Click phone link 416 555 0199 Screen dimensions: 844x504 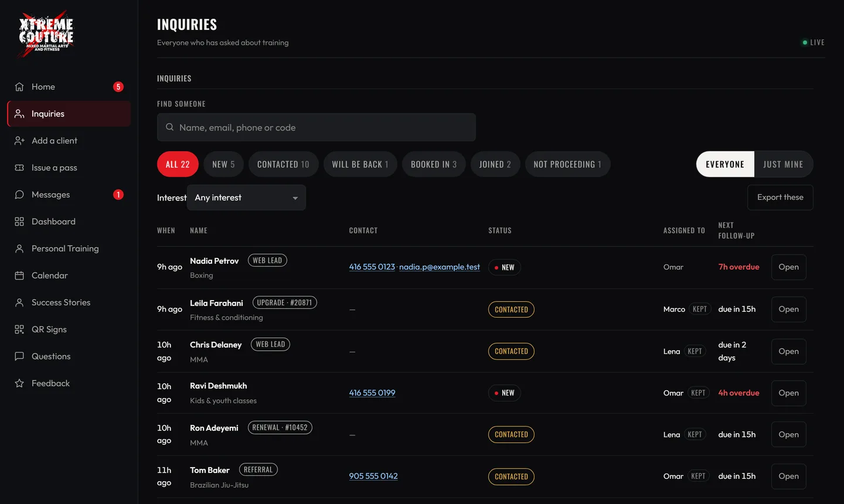372,393
